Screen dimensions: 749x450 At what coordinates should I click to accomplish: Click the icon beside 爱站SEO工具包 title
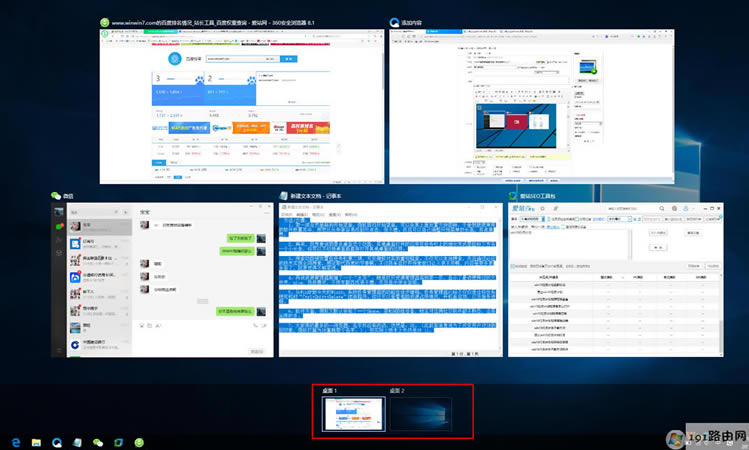point(513,196)
